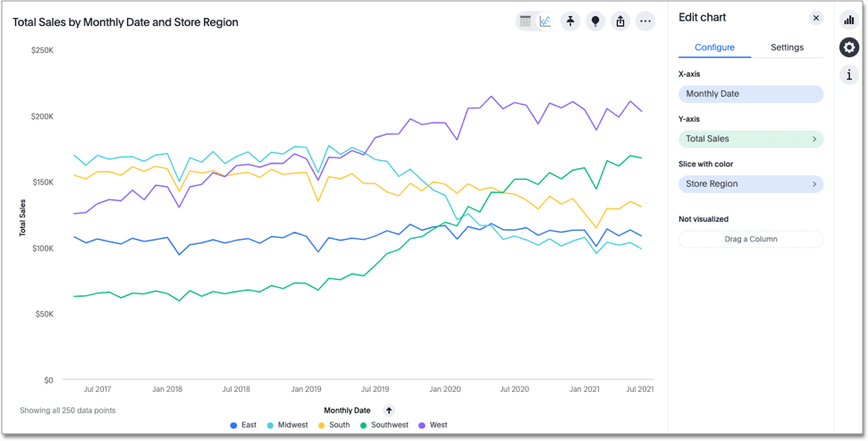The height and width of the screenshot is (441, 868).
Task: Click the Monthly Date axis title
Action: pyautogui.click(x=347, y=411)
